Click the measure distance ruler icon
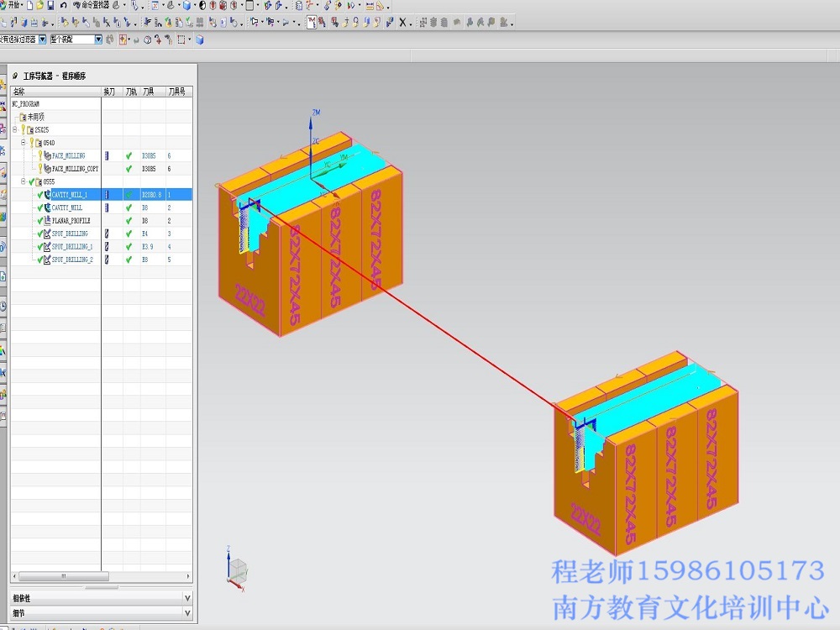 pyautogui.click(x=370, y=6)
